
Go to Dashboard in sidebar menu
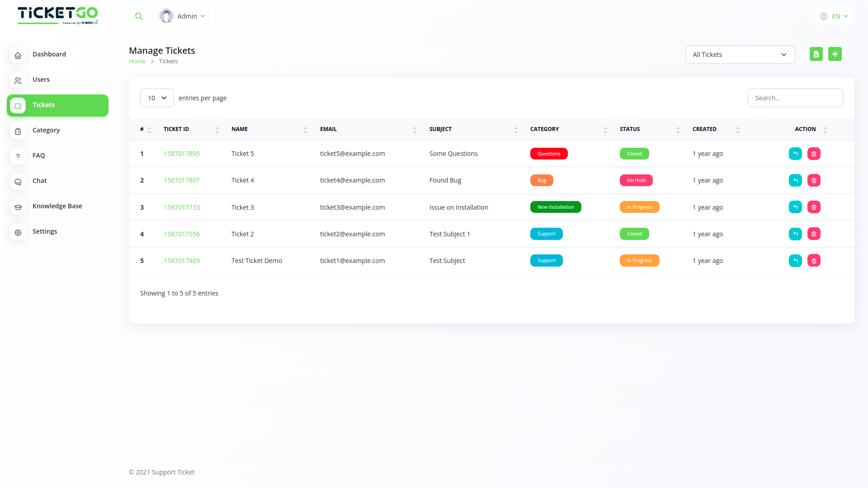[x=49, y=54]
